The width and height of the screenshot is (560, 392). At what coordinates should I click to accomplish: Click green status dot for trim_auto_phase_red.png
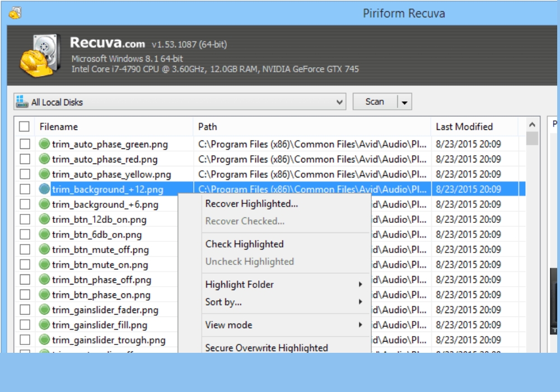44,158
